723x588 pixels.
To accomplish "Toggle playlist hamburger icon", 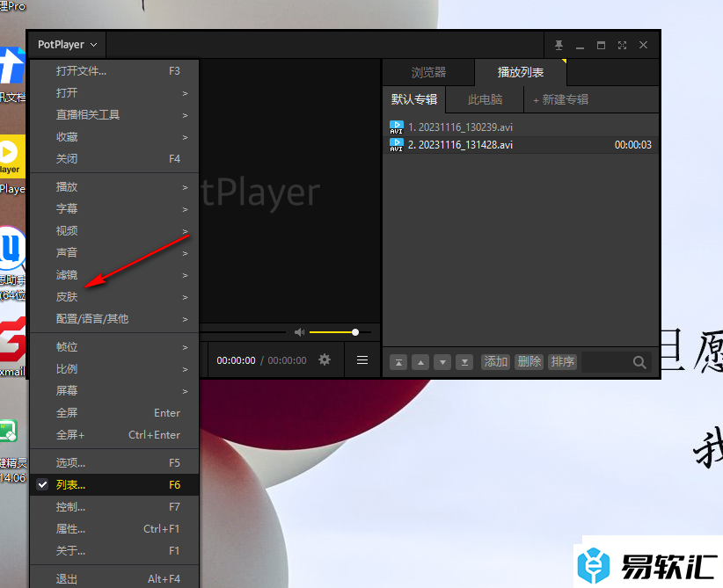I will [362, 359].
